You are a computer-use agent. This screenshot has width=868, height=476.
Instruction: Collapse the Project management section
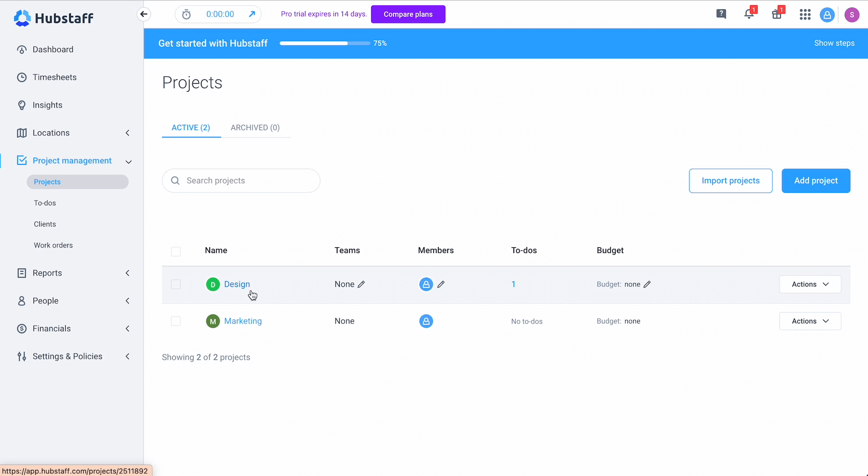128,162
